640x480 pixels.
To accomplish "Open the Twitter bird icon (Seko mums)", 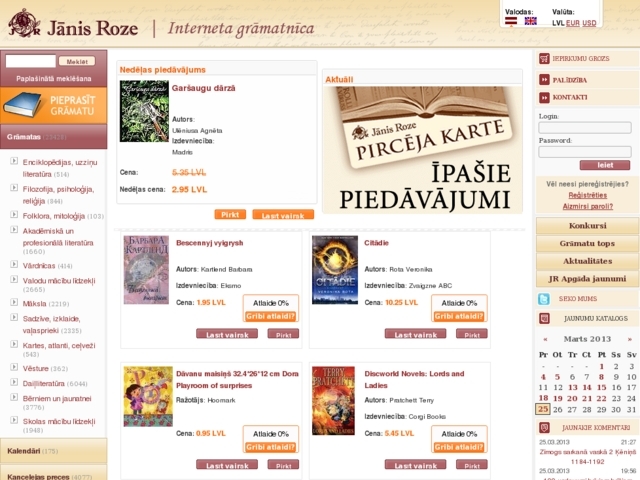I will coord(544,299).
